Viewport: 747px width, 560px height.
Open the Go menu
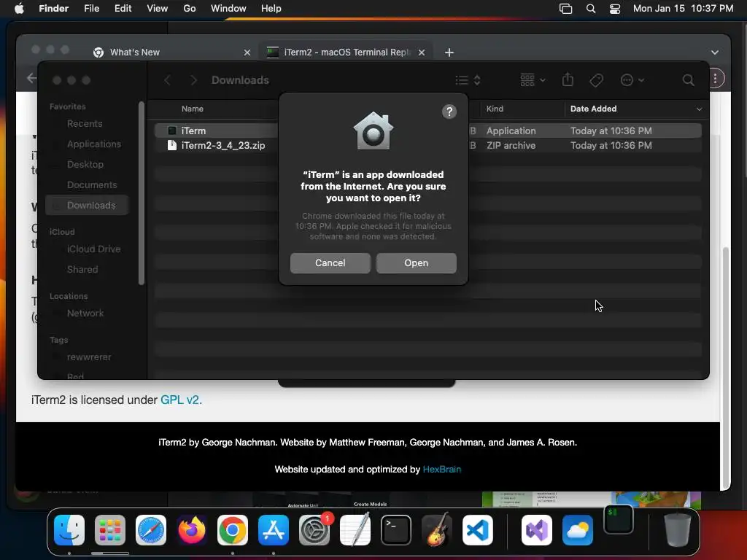tap(189, 9)
